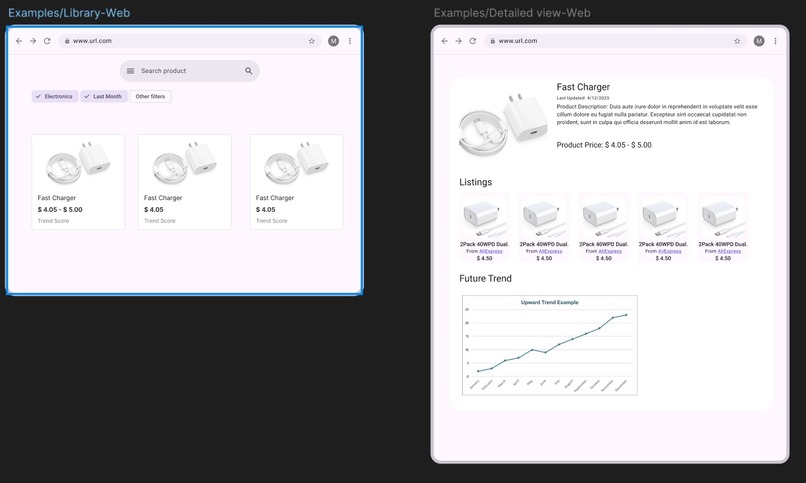Screen dimensions: 806x483
Task: Open Fast Charger card priced $ 4.05 - $ 5.00
Action: click(78, 182)
